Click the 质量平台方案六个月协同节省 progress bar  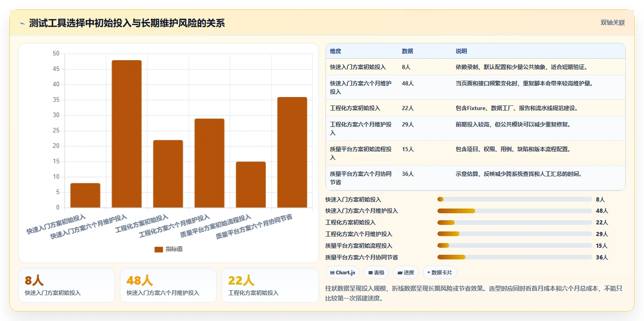pos(514,258)
